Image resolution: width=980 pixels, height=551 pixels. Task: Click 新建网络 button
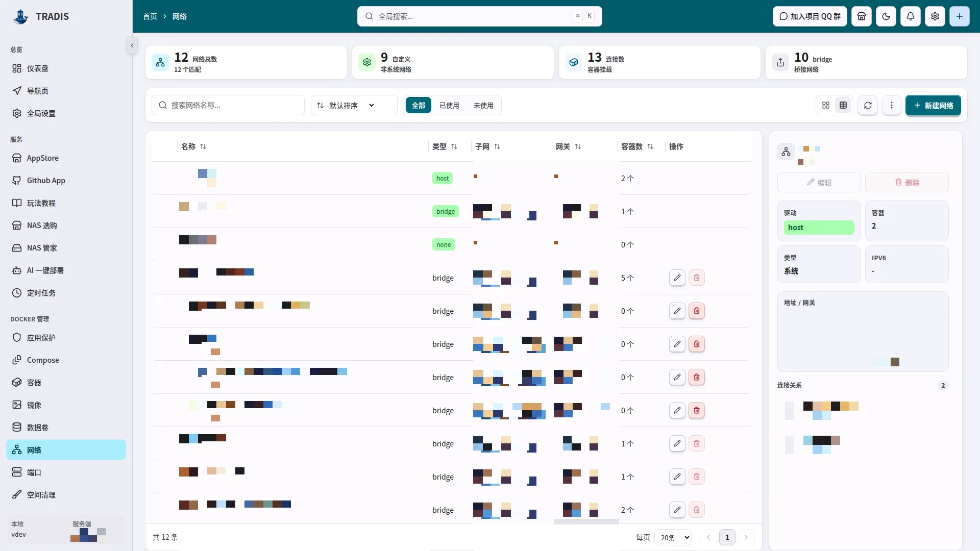coord(934,105)
